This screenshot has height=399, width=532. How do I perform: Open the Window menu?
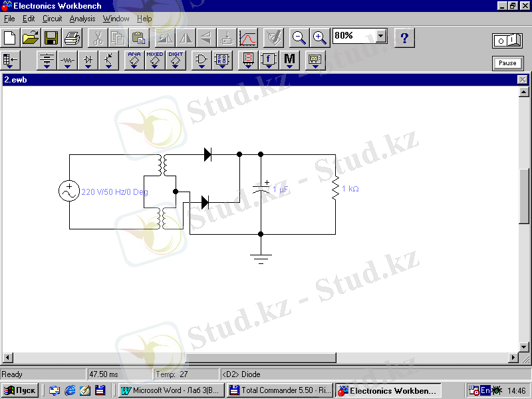[x=116, y=19]
